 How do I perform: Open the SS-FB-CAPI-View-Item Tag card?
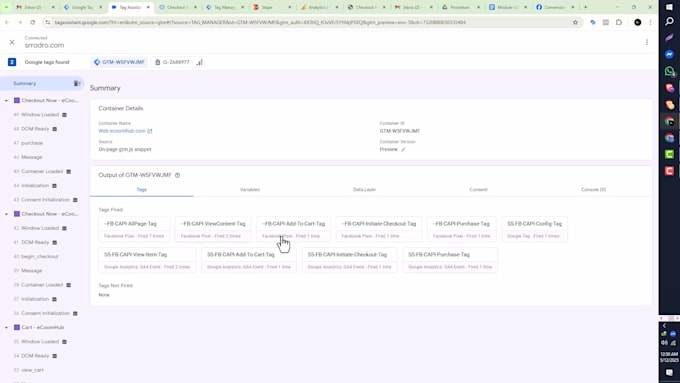click(x=147, y=260)
